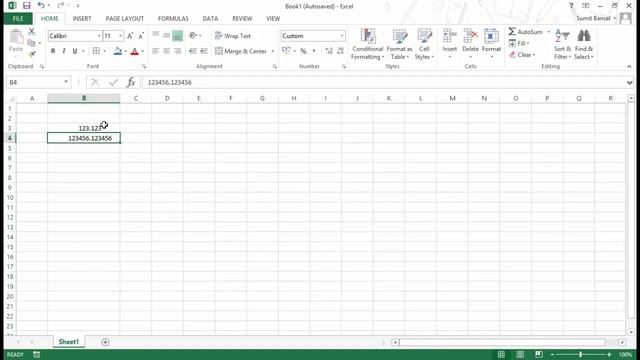Toggle Bold formatting
The height and width of the screenshot is (360, 640).
(x=53, y=51)
